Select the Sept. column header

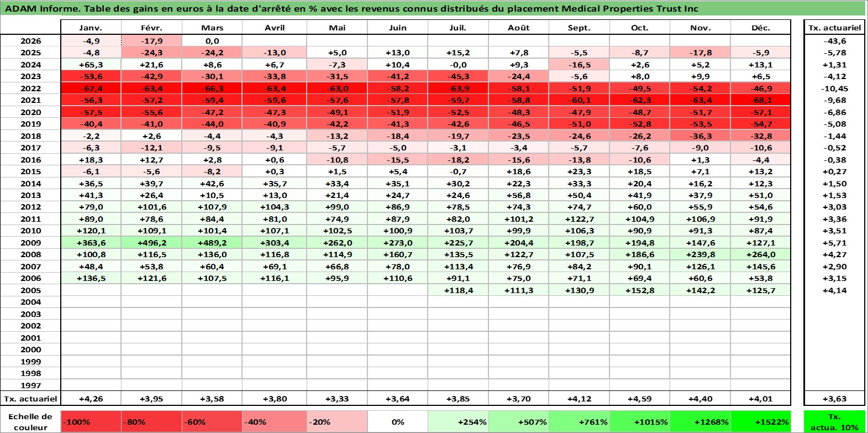pos(579,28)
